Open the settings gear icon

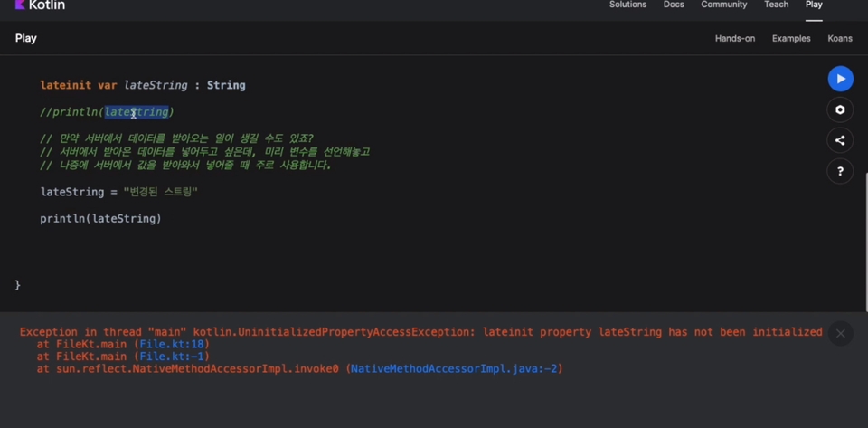click(x=840, y=109)
